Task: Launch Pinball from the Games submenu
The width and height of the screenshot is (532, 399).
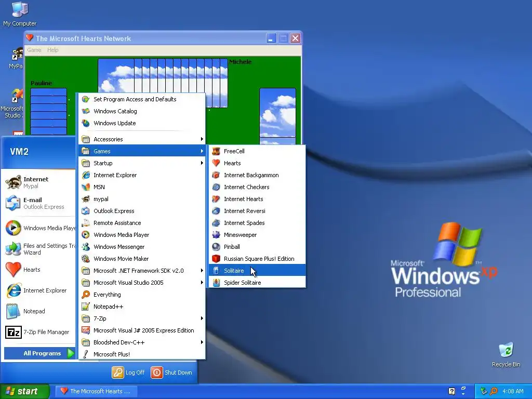Action: [x=257, y=247]
